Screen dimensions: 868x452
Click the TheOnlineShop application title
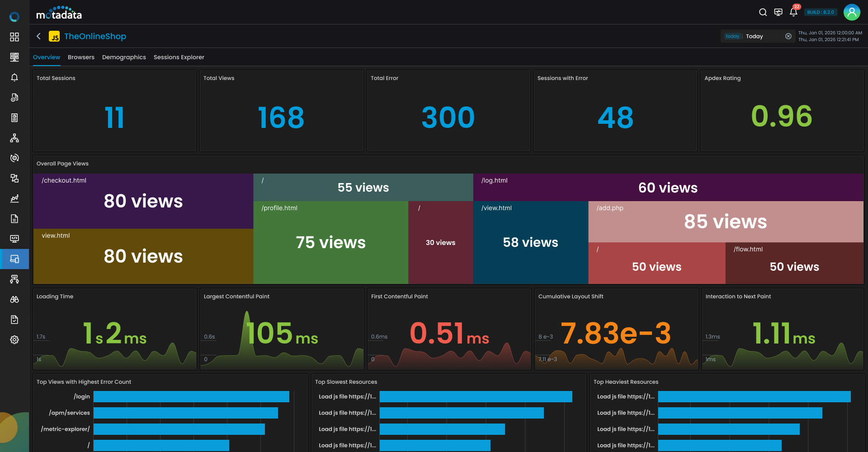tap(95, 36)
